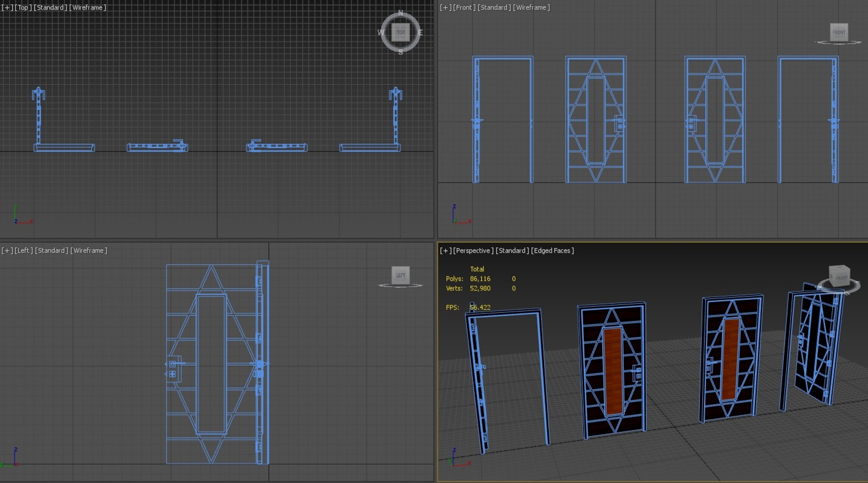Select the rightmost door frame in Front viewport

tap(808, 120)
